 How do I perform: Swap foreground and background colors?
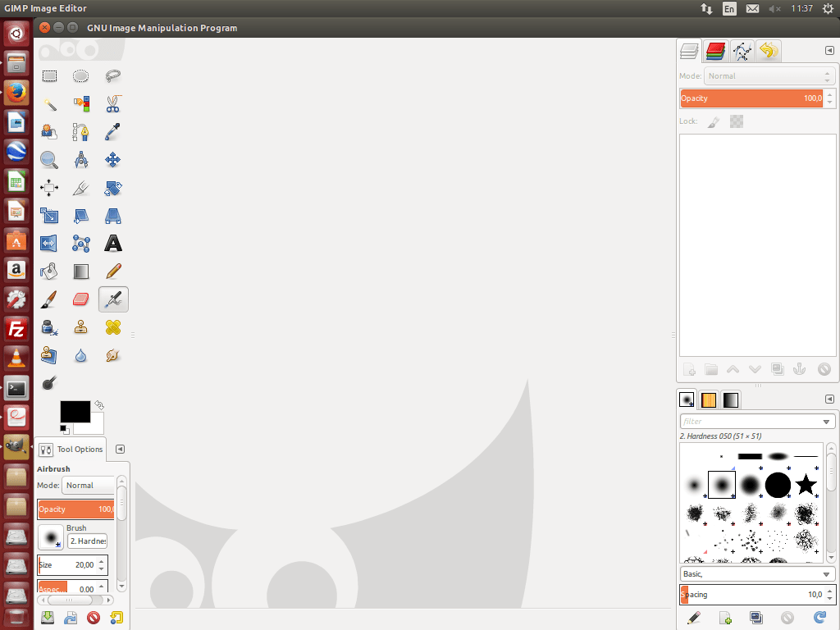[99, 405]
